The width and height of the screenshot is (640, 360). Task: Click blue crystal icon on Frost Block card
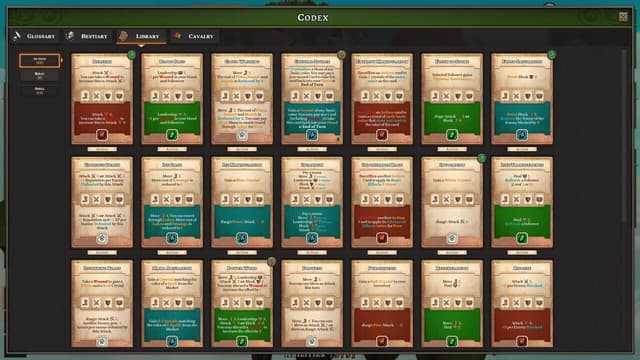click(522, 135)
